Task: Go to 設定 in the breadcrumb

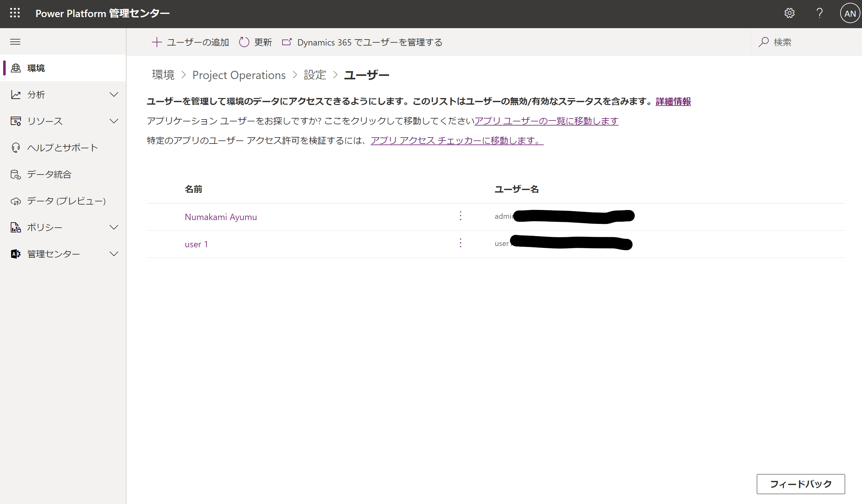Action: click(x=315, y=75)
